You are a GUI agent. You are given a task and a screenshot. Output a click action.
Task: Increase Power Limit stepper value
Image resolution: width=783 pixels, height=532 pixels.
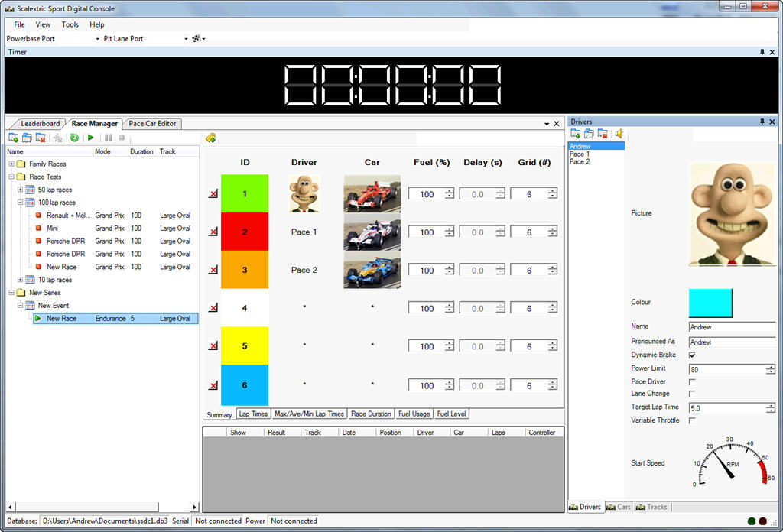tap(771, 367)
